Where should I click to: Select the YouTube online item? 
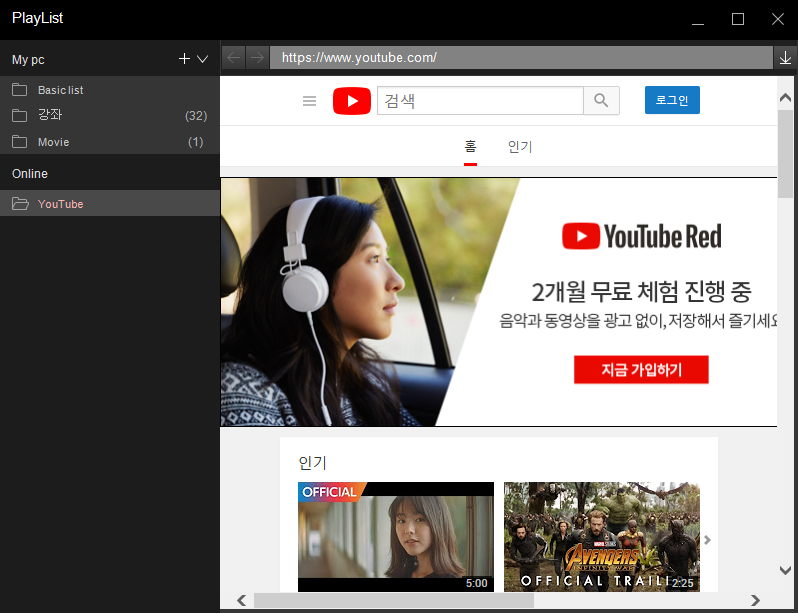point(60,204)
